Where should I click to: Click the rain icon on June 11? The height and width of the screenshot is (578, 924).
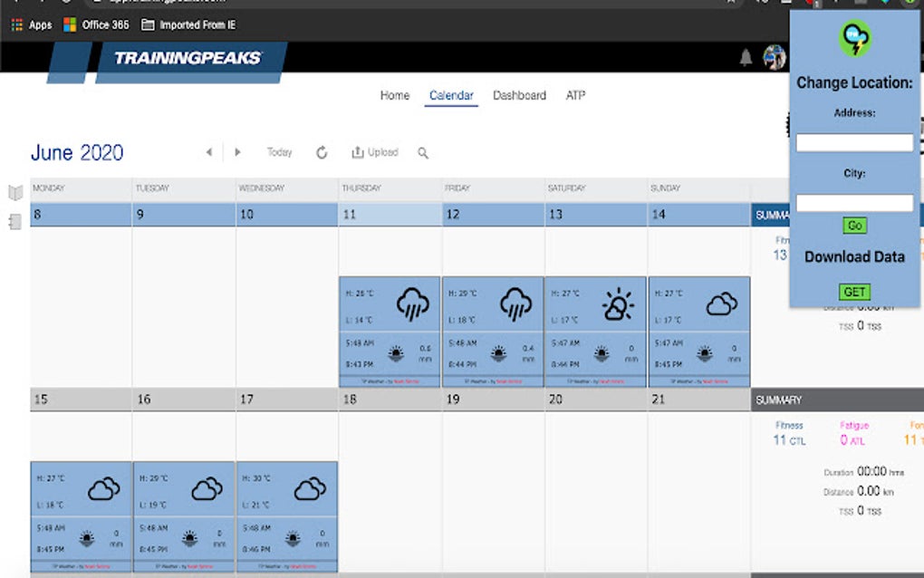point(412,304)
